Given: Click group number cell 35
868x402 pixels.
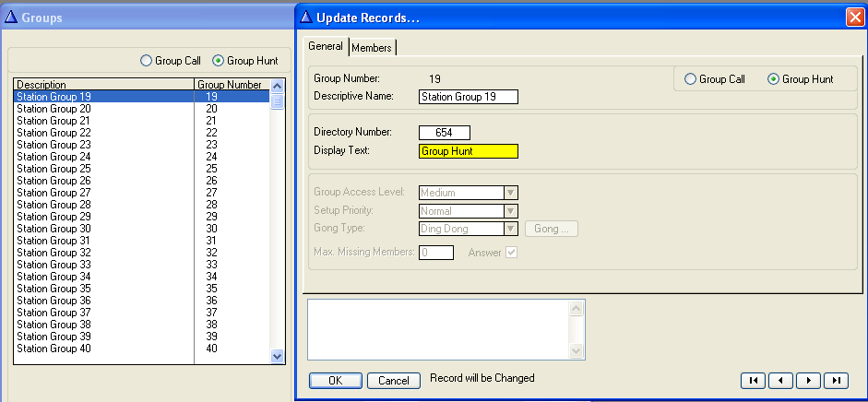Looking at the screenshot, I should (211, 289).
